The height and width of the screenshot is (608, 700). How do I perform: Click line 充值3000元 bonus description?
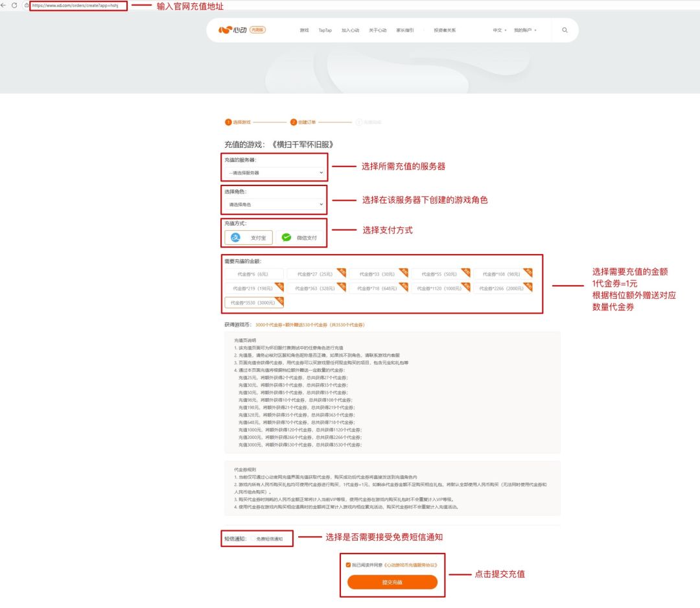tap(300, 445)
